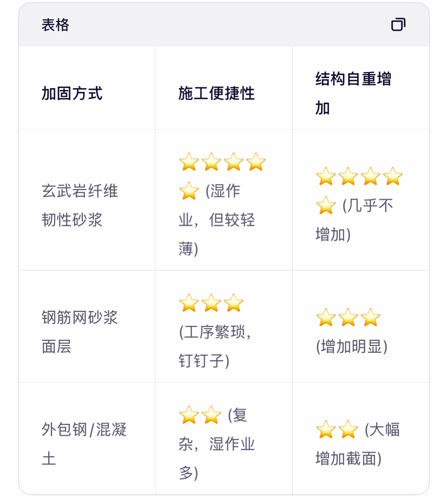Select the "加固方式" column header
The height and width of the screenshot is (504, 448).
tap(72, 93)
